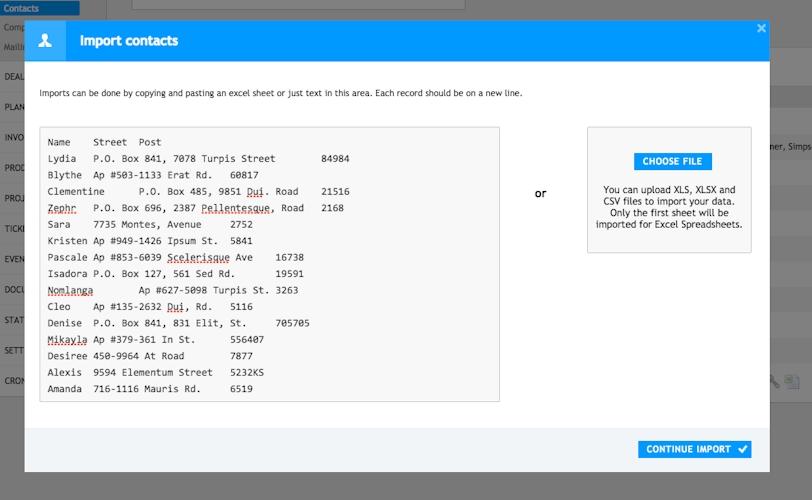
Task: Open the INVO section in sidebar
Action: (x=13, y=138)
